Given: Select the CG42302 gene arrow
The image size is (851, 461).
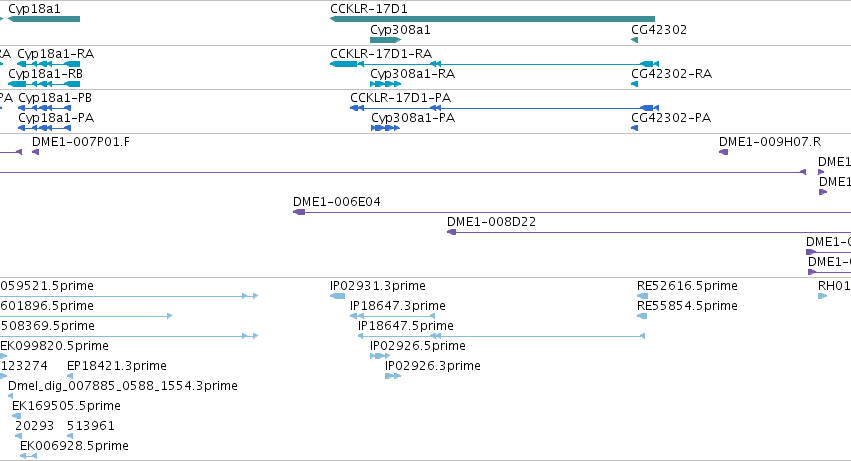Looking at the screenshot, I should (x=634, y=40).
